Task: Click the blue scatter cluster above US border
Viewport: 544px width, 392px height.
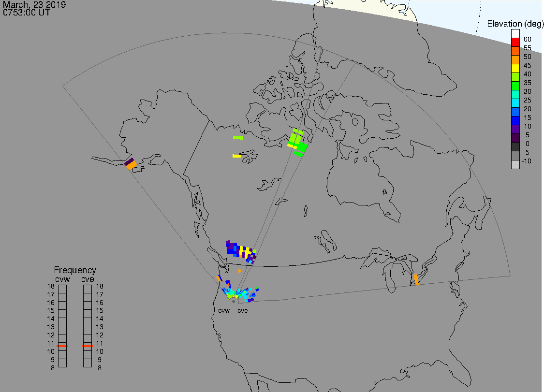Action: [x=241, y=251]
